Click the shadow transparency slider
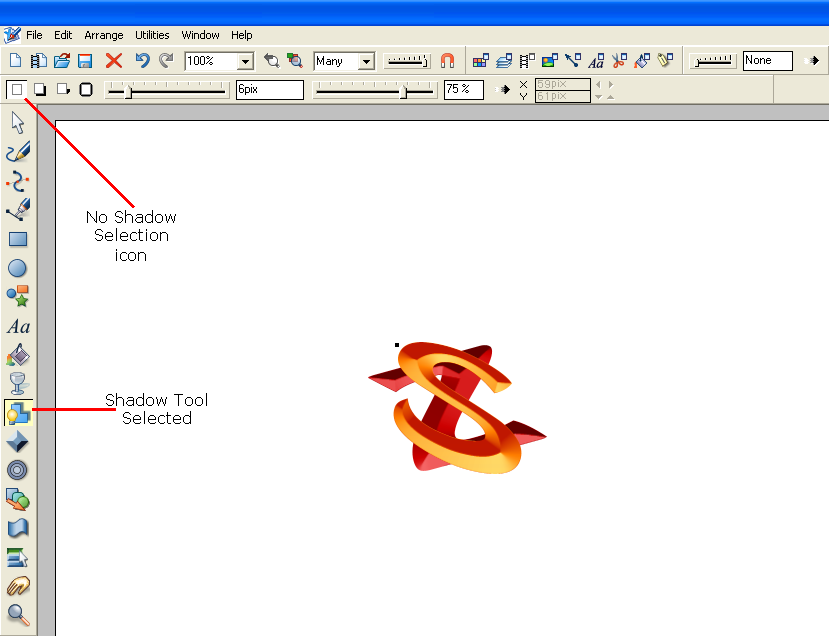The height and width of the screenshot is (636, 829). [375, 90]
